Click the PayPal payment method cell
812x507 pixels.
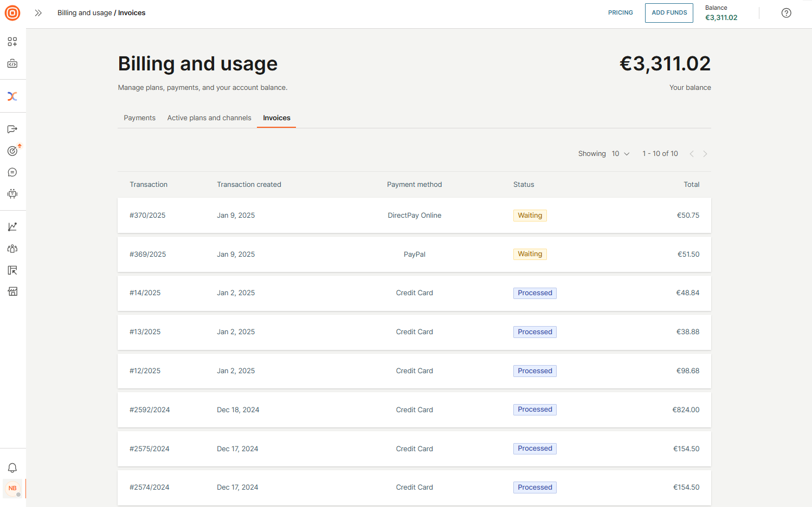414,255
